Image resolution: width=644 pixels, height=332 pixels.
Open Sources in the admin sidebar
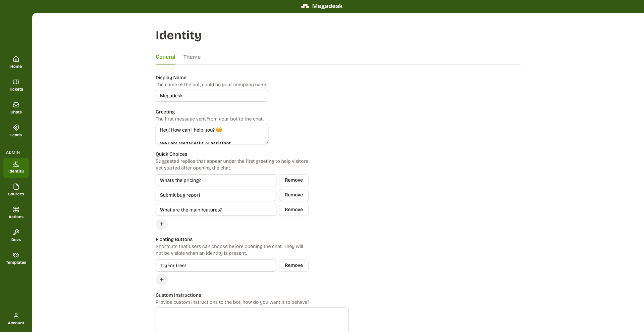pyautogui.click(x=16, y=187)
